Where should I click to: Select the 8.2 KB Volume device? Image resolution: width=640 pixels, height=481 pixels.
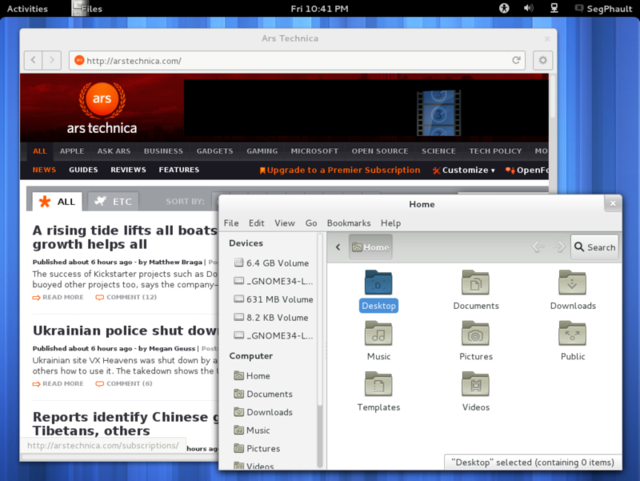click(x=271, y=317)
